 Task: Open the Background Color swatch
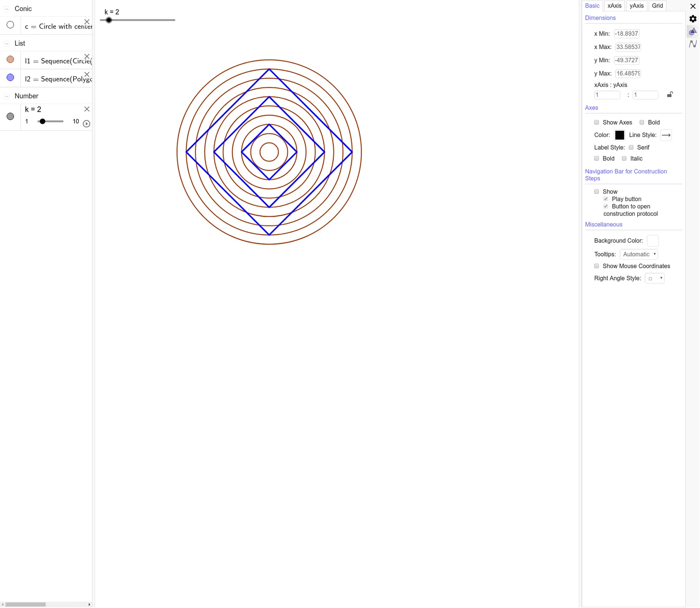click(x=652, y=241)
